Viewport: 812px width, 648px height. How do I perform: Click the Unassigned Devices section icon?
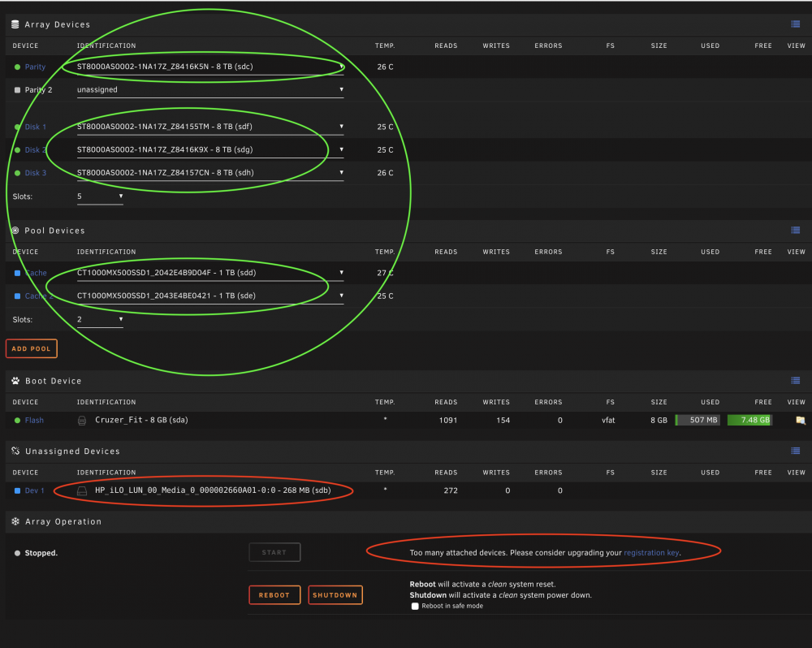pos(15,451)
